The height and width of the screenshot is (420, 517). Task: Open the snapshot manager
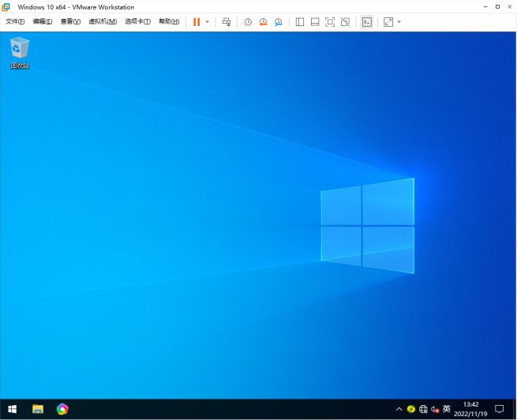[279, 22]
